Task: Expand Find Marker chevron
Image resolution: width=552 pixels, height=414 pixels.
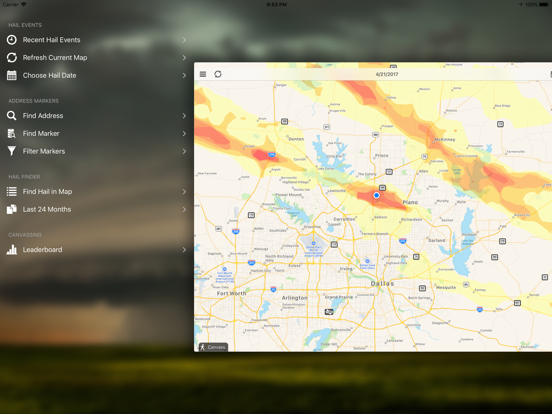Action: pos(184,133)
